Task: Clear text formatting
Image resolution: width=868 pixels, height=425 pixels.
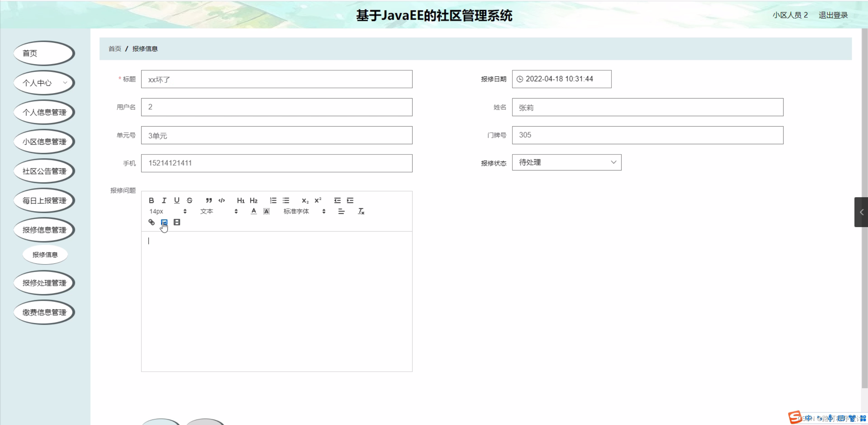Action: tap(361, 211)
